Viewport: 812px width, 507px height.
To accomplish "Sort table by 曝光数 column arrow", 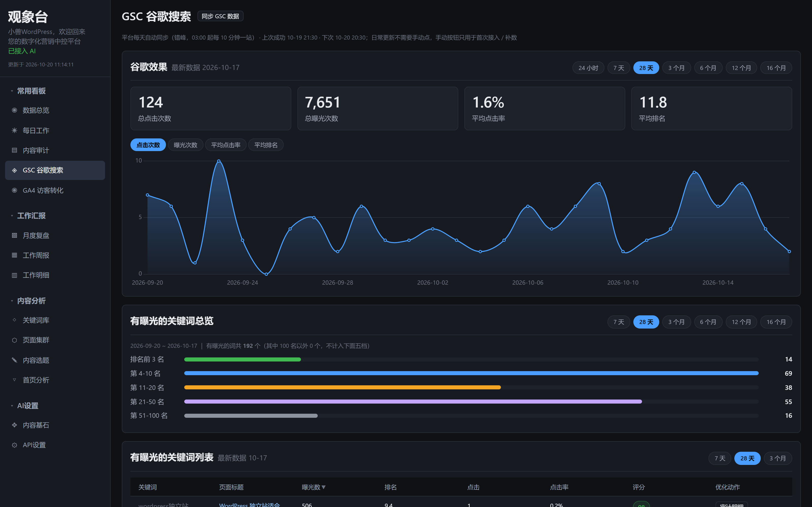I will pos(324,487).
